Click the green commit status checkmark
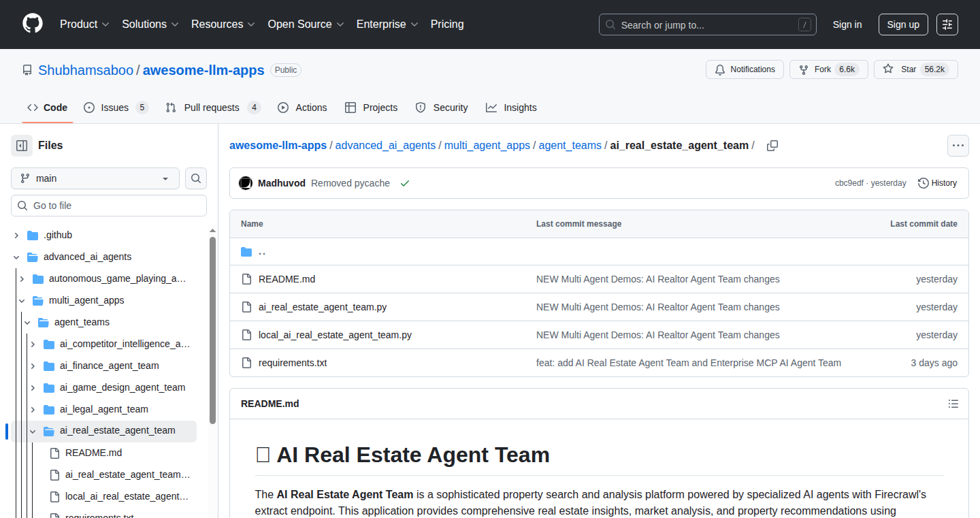Screen dimensions: 980x518 tap(405, 183)
